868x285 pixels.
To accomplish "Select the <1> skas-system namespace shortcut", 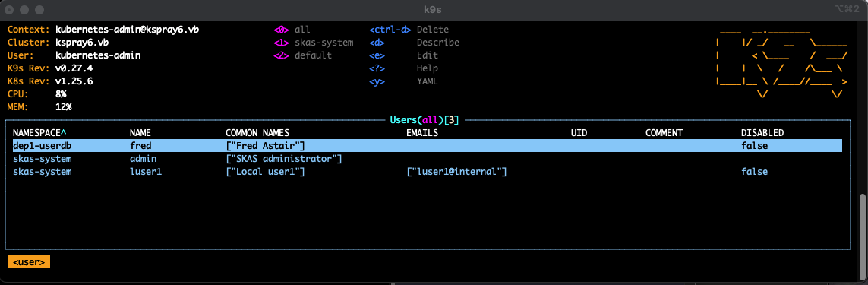I will tap(314, 42).
